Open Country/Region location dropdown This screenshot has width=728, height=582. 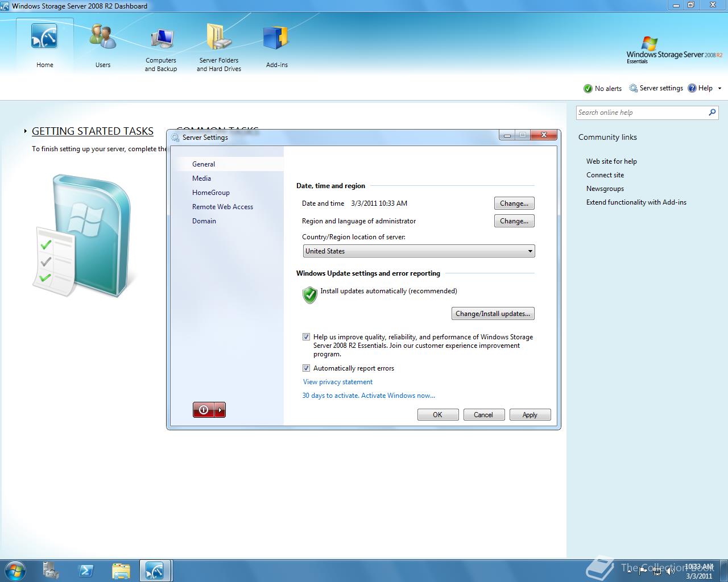(x=419, y=251)
